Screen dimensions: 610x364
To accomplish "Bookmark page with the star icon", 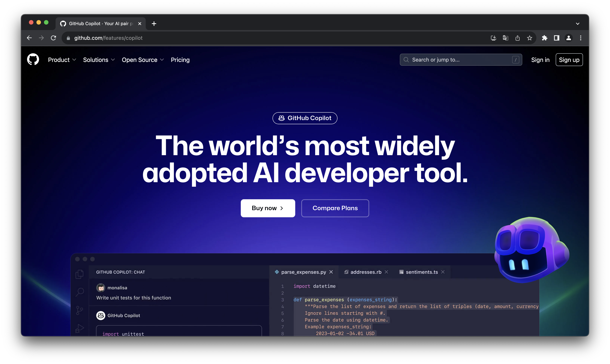I will 529,38.
